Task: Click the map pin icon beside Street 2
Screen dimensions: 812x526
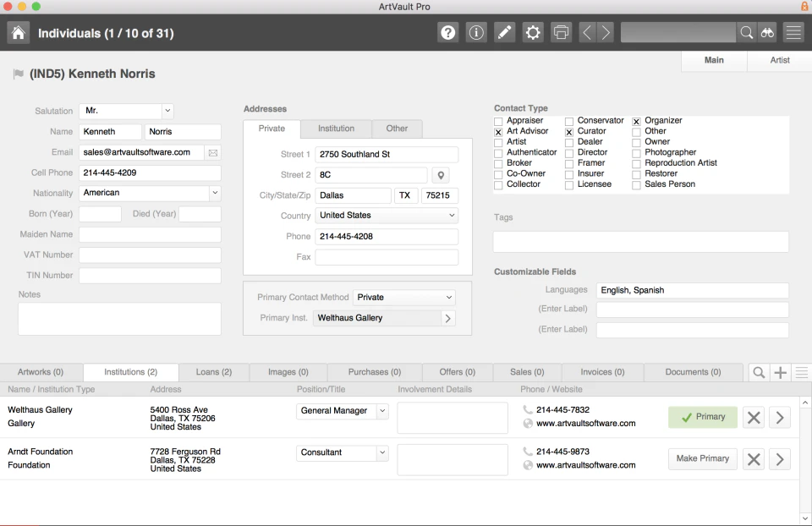Action: 441,175
